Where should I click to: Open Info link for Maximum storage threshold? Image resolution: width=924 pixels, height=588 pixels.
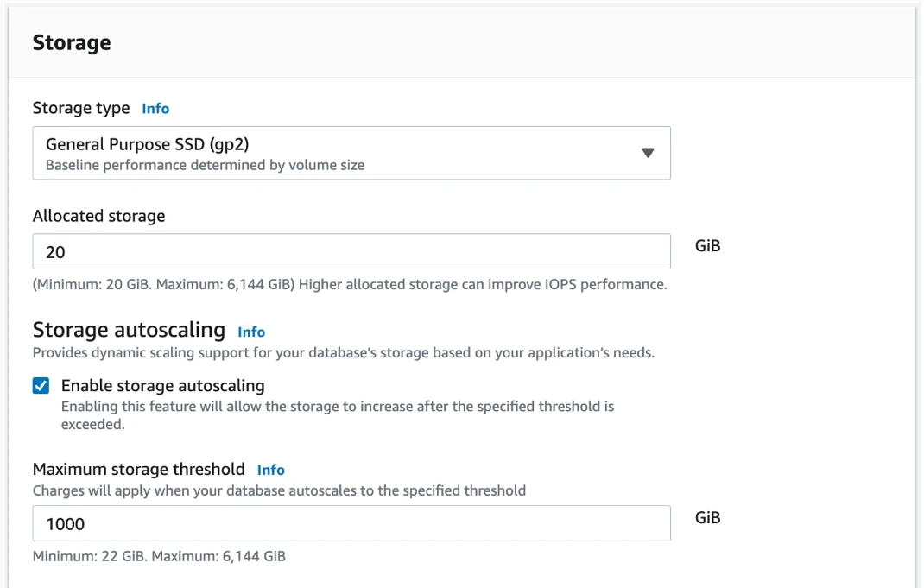270,470
